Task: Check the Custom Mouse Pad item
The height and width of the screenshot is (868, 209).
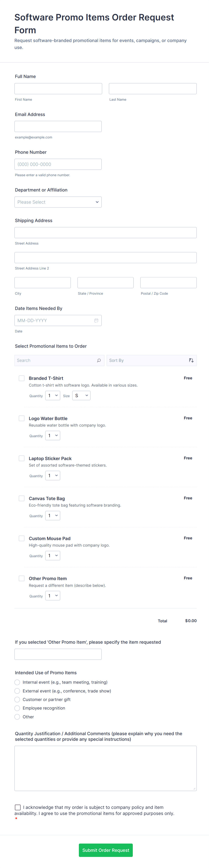Action: 22,538
